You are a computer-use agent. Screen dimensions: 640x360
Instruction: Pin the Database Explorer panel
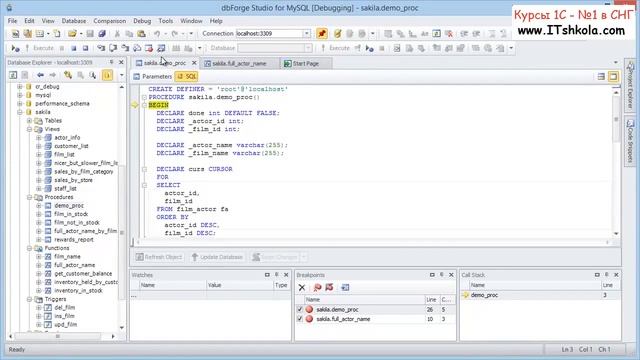coord(111,62)
